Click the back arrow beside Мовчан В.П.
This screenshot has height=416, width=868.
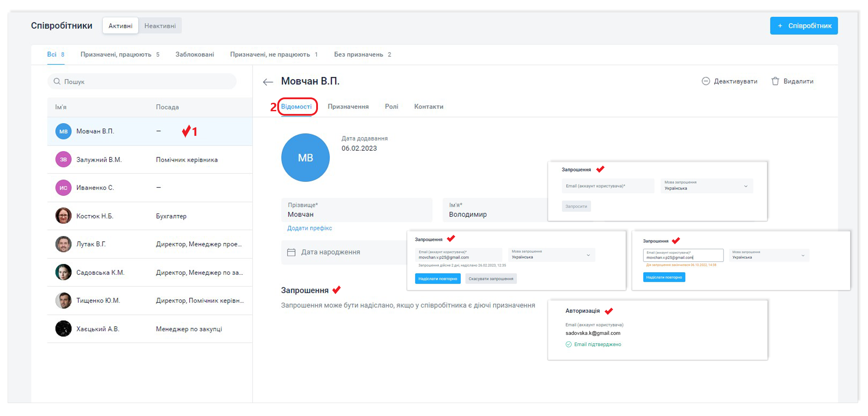268,82
